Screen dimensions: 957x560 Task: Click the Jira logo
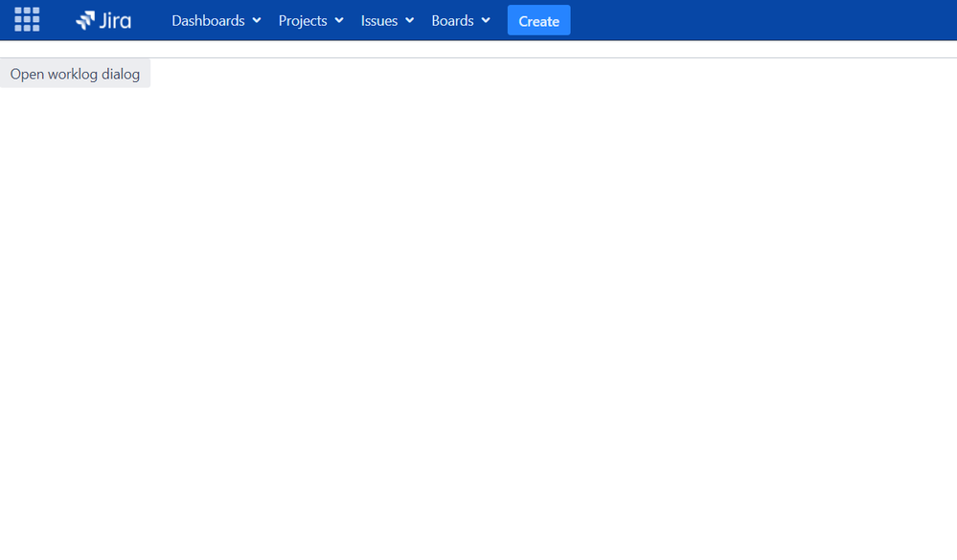[103, 20]
